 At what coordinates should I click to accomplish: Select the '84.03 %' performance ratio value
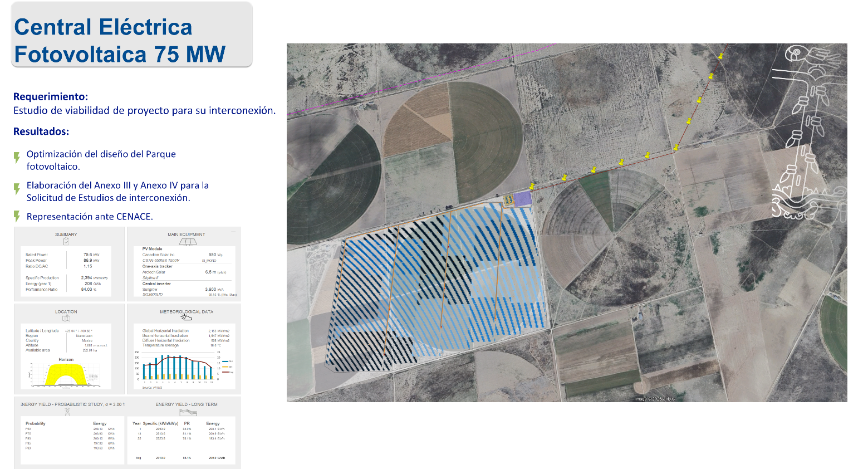pyautogui.click(x=89, y=289)
